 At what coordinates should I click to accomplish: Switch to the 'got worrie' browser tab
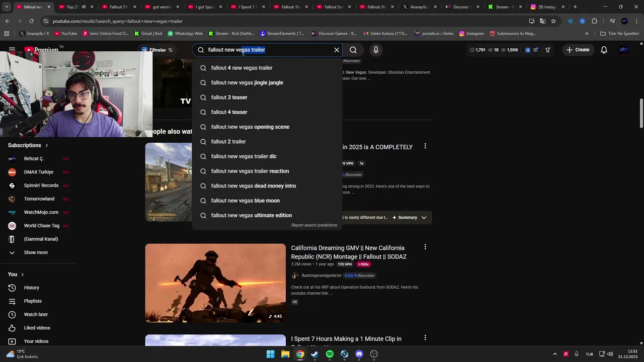162,7
